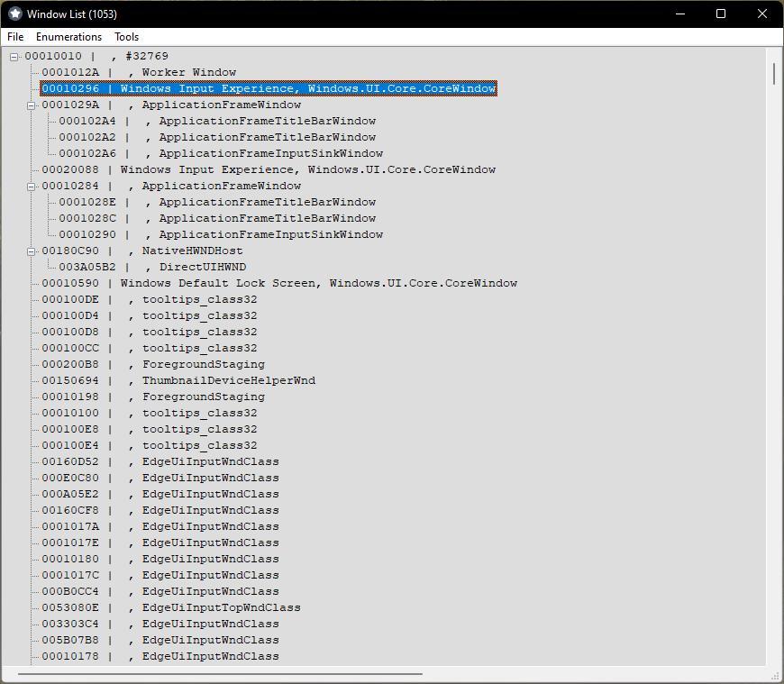Click the vertical scrollbar thumb
The image size is (784, 684).
click(773, 74)
